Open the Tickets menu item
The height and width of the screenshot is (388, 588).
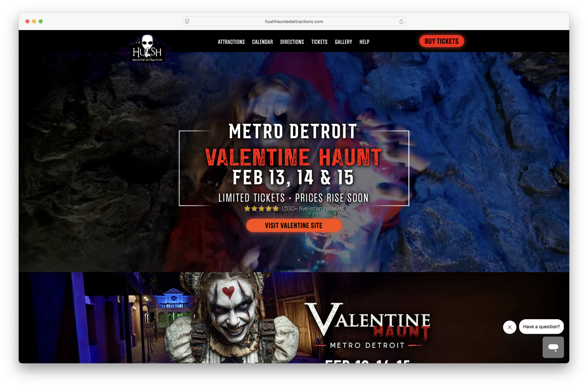tap(319, 42)
